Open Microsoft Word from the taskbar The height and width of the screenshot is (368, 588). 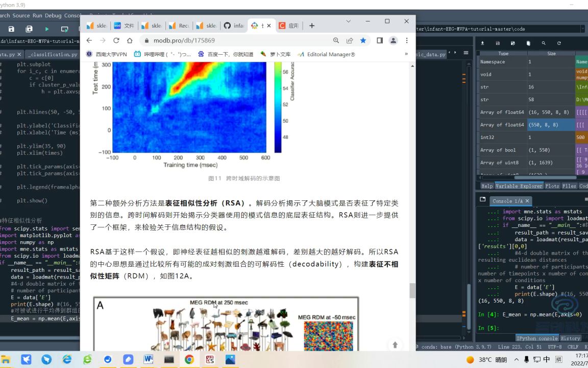click(x=148, y=359)
